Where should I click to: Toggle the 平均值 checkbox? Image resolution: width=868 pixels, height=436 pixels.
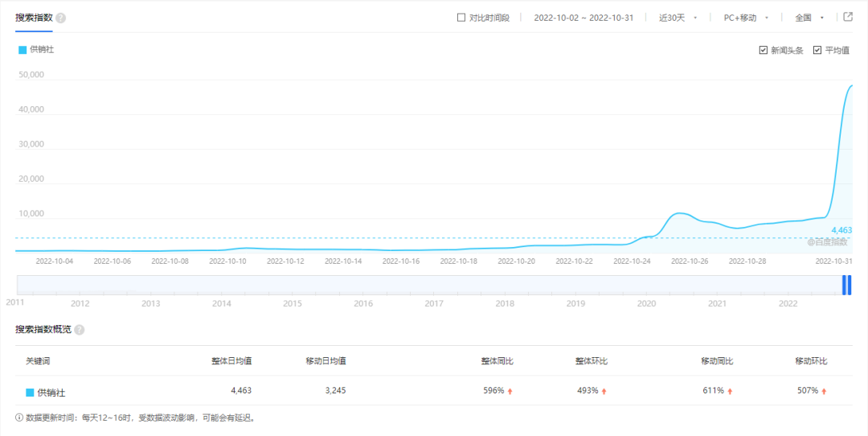pyautogui.click(x=817, y=50)
